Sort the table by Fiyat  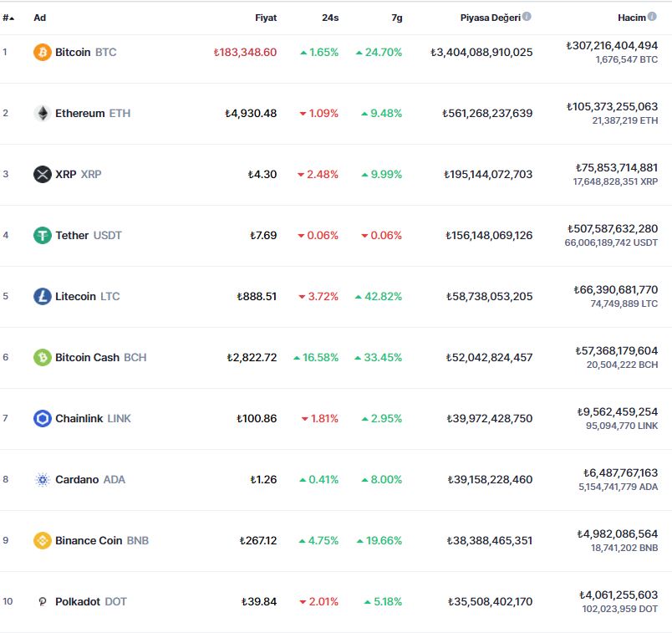[x=265, y=18]
